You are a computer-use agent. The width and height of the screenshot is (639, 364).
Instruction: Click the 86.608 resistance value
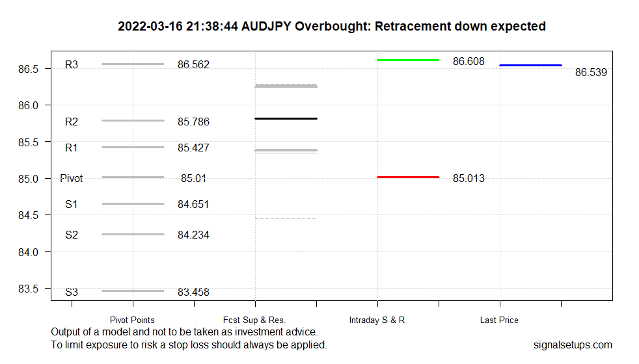(469, 62)
